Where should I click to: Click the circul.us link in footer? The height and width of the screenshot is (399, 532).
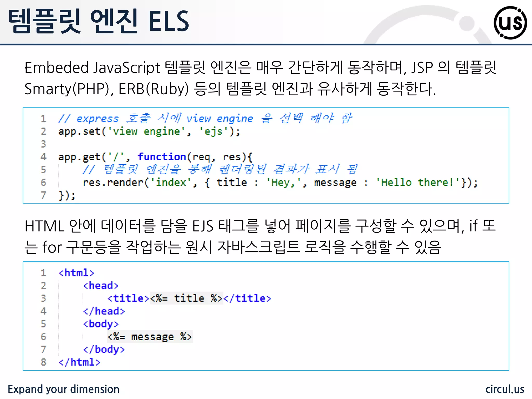click(504, 389)
